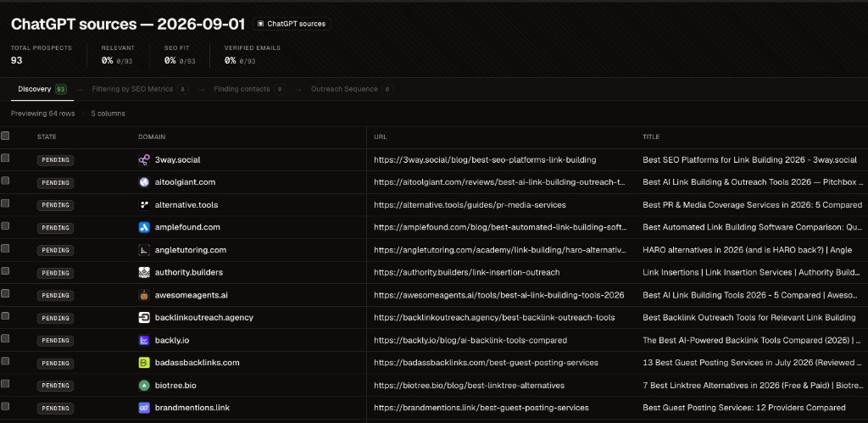
Task: Click the brandmentions.link favicon icon
Action: pyautogui.click(x=144, y=408)
